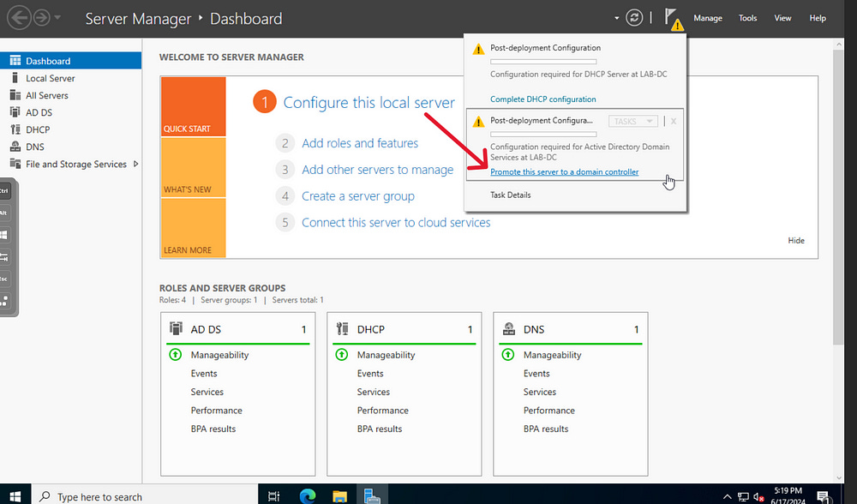Click Connect this server to cloud services
The height and width of the screenshot is (504, 857).
tap(396, 223)
